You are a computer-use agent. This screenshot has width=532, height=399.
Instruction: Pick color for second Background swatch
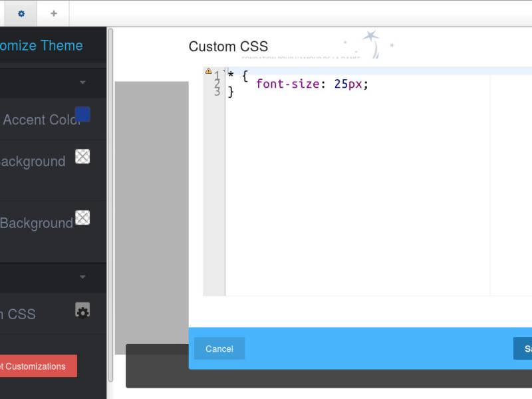(x=82, y=217)
